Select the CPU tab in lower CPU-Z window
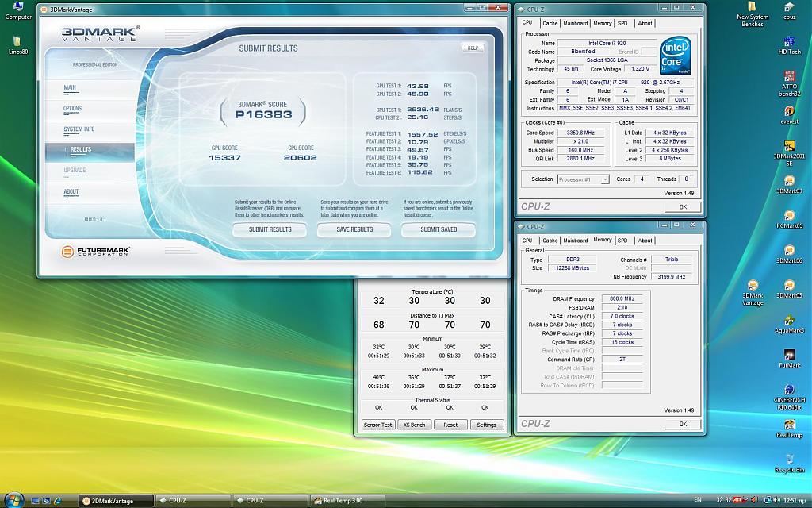 pyautogui.click(x=527, y=241)
